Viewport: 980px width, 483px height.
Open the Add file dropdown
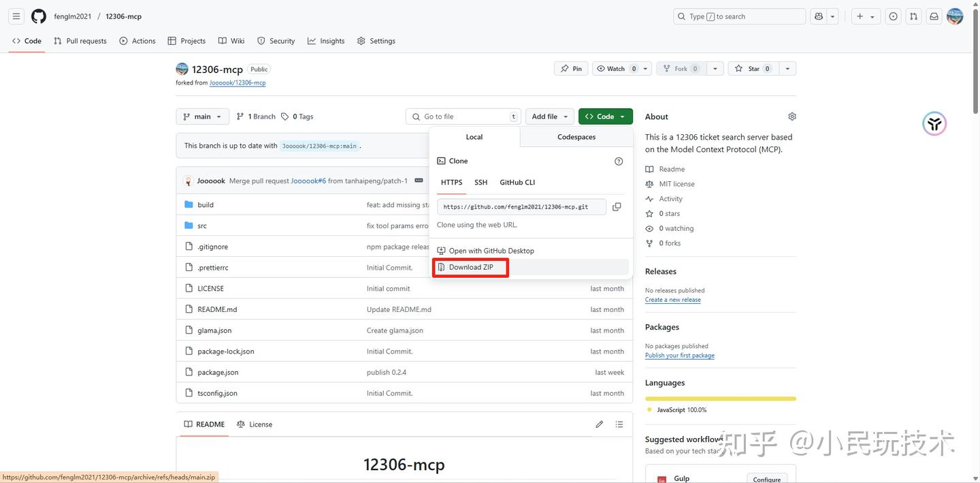(549, 116)
